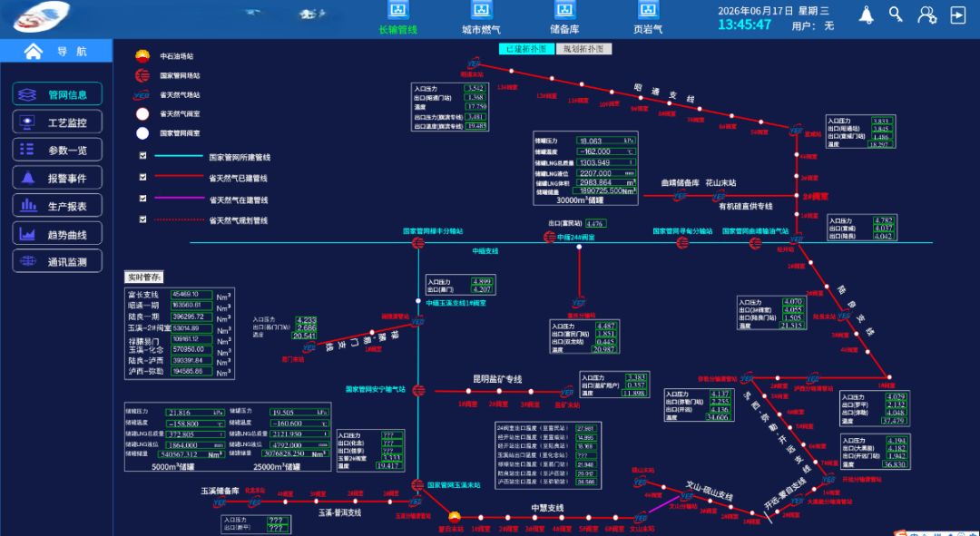Click the exit door icon
This screenshot has height=536, width=980.
click(958, 15)
